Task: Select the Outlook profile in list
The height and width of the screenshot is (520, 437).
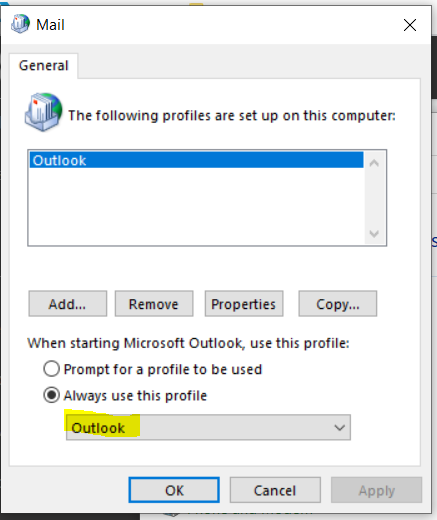Action: pos(196,160)
